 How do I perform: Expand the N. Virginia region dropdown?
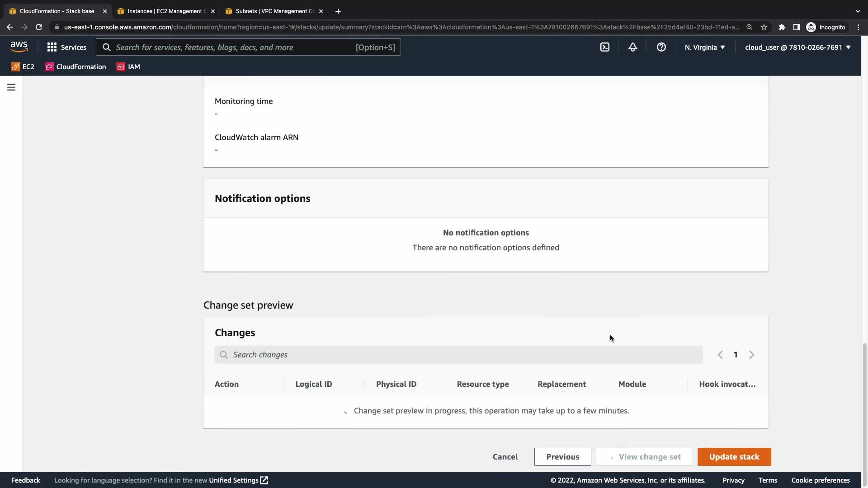(x=705, y=47)
